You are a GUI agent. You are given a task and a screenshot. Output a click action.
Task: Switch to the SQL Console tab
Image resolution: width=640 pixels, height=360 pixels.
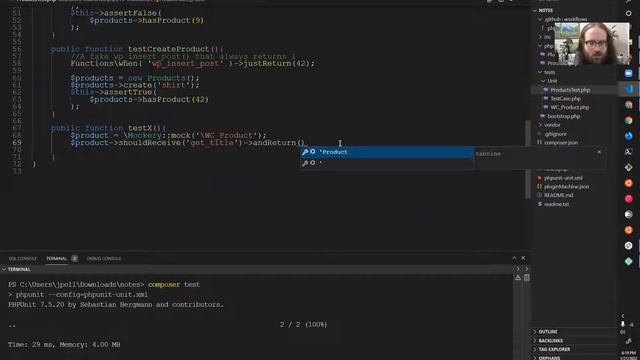click(x=23, y=258)
